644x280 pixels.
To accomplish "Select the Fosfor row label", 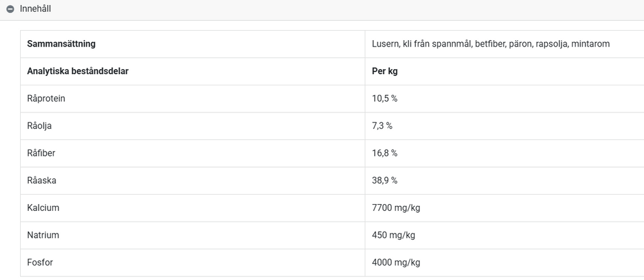I will tap(40, 262).
